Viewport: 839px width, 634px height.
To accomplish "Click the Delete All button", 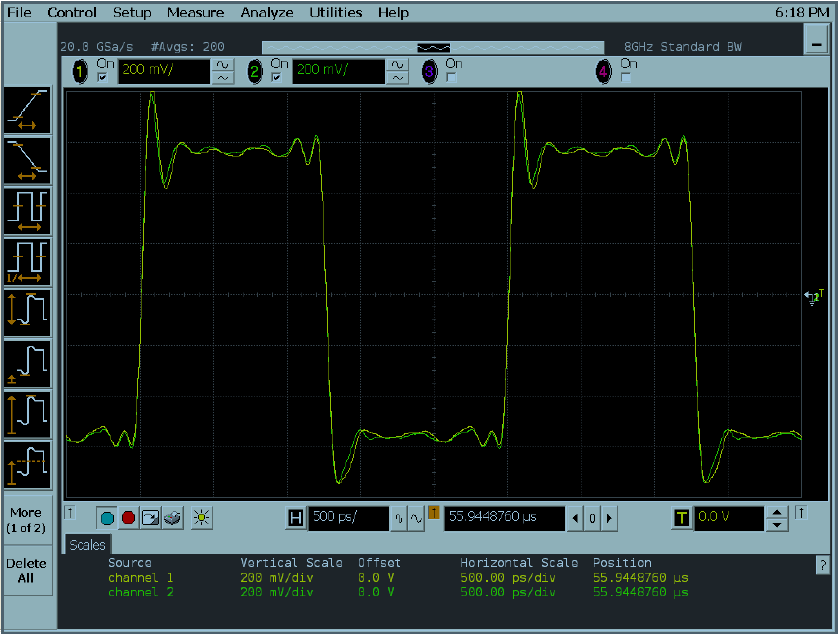I will click(26, 571).
